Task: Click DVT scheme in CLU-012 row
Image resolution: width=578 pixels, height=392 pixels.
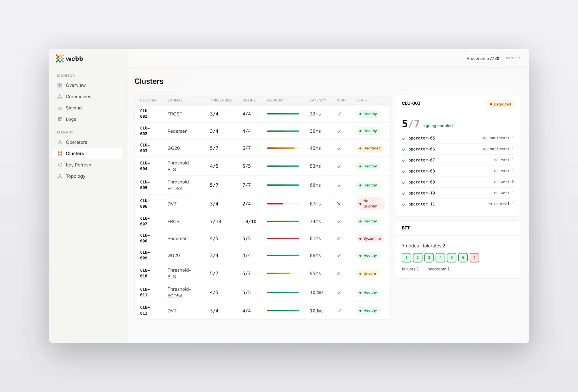Action: [172, 311]
